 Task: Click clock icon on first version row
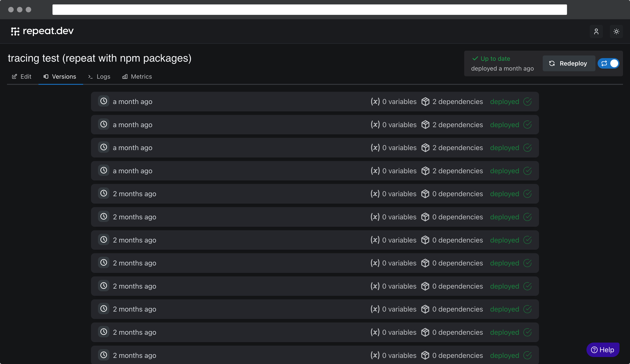[103, 101]
